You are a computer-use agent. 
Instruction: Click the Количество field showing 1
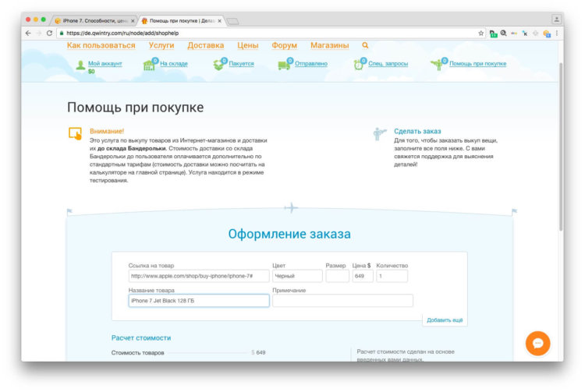(x=392, y=276)
